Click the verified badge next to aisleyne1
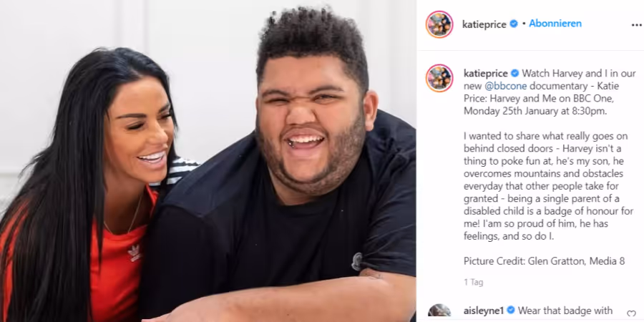644x322 pixels. coord(511,311)
